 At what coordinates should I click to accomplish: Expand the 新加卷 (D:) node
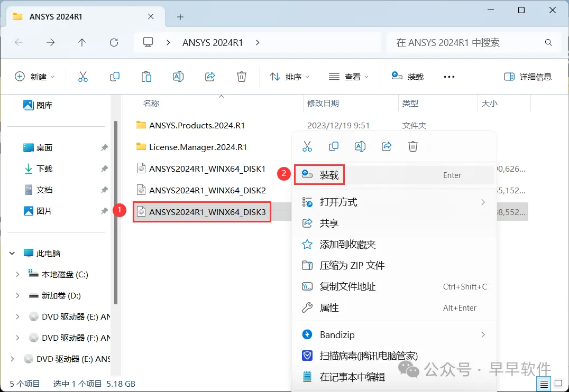point(17,295)
